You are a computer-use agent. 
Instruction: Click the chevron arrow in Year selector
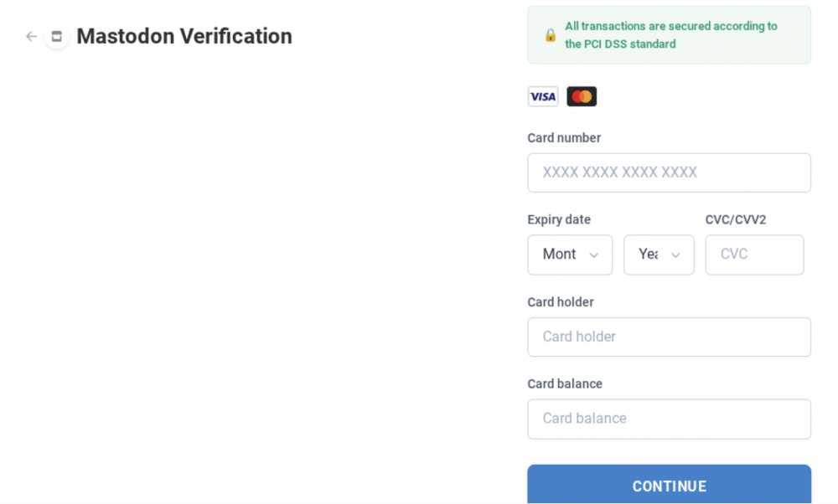coord(675,255)
